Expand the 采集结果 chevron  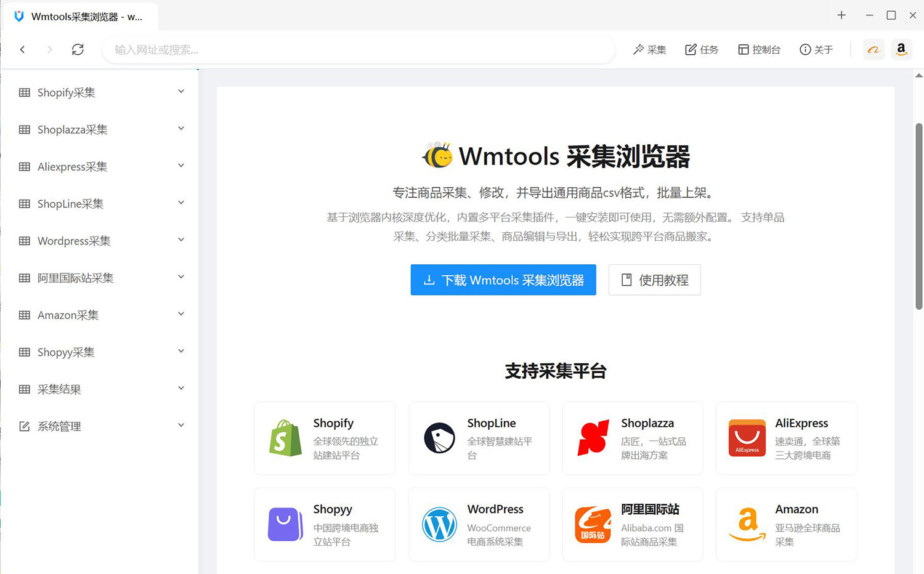point(181,388)
